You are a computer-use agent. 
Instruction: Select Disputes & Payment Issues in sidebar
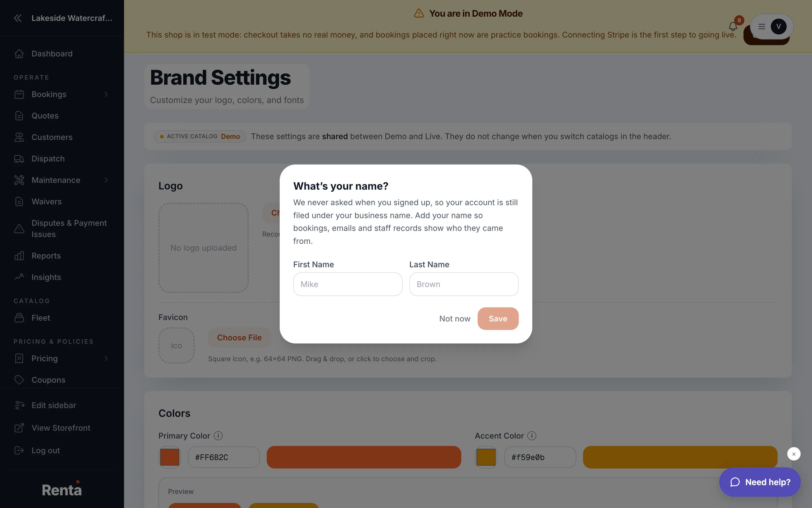pos(62,229)
